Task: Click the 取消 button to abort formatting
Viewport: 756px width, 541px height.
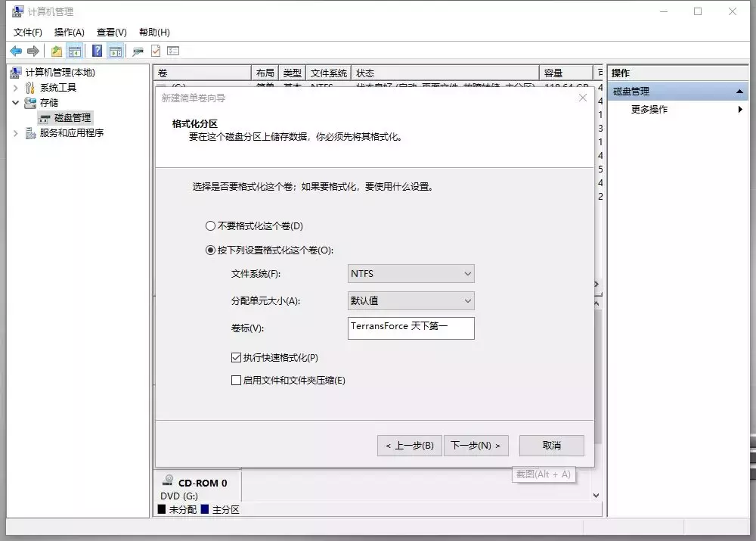Action: click(x=551, y=445)
